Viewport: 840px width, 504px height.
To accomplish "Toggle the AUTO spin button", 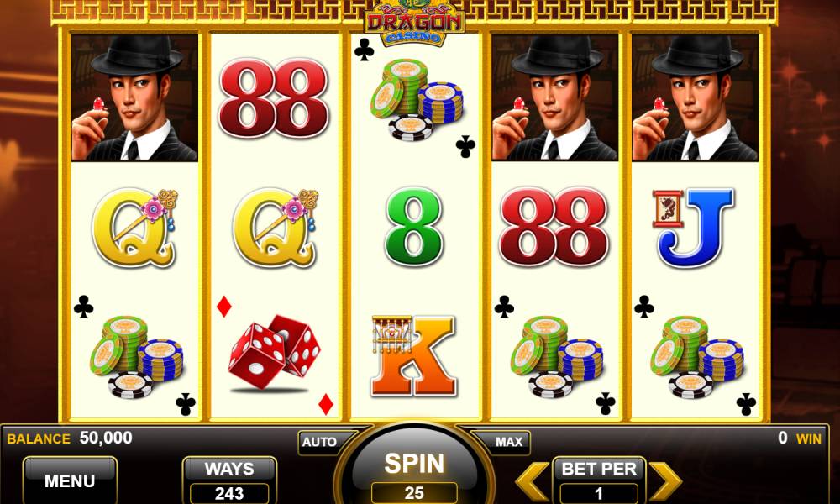I will 320,442.
